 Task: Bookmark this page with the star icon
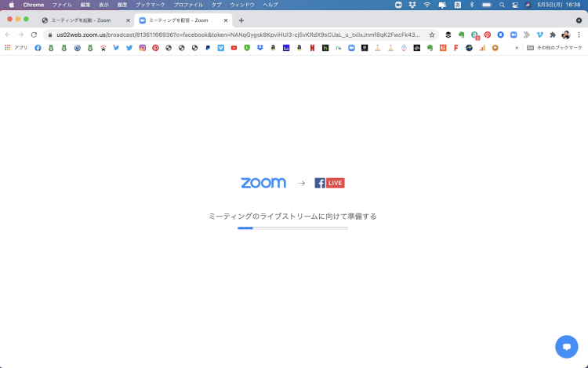coord(432,35)
